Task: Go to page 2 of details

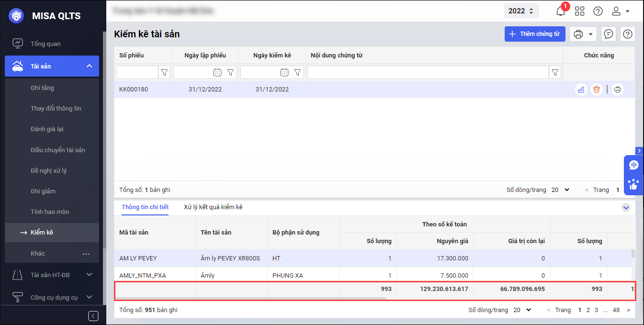Action: [588, 310]
